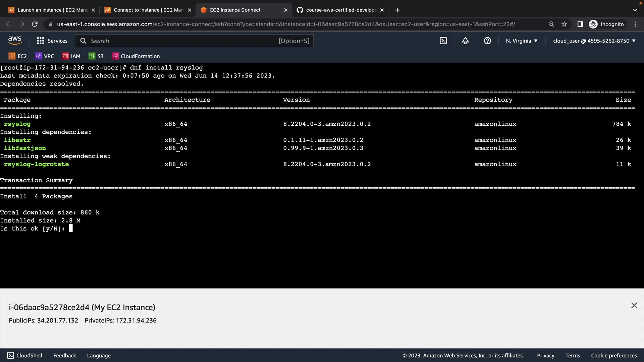The width and height of the screenshot is (644, 362).
Task: Expand the browser tab list chevron
Action: (x=635, y=10)
